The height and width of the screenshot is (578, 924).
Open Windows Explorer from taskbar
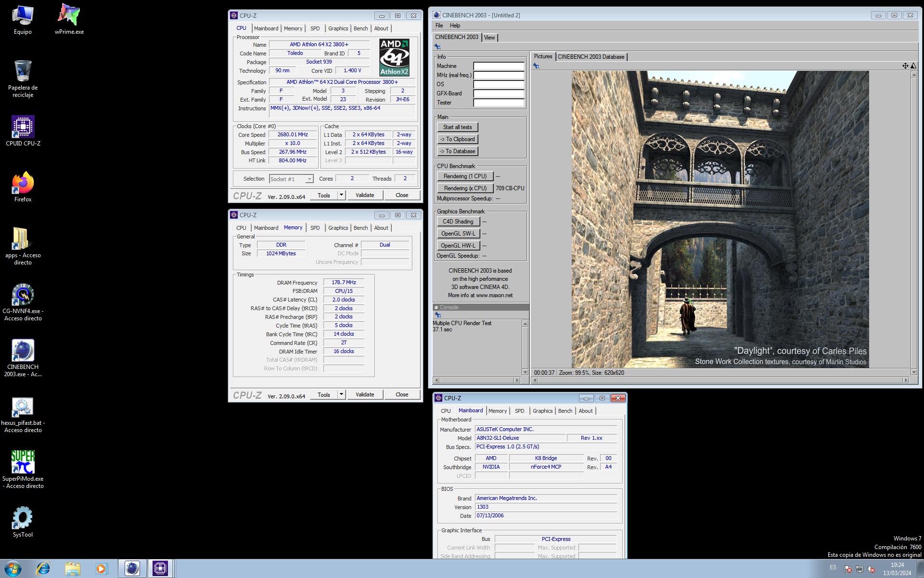point(73,569)
